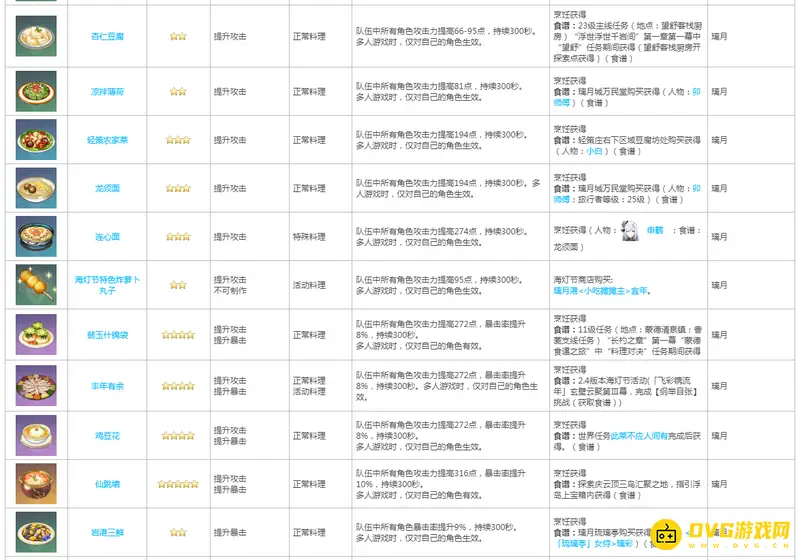Image resolution: width=800 pixels, height=560 pixels.
Task: Open the 丰年有余 dish link
Action: pos(107,386)
